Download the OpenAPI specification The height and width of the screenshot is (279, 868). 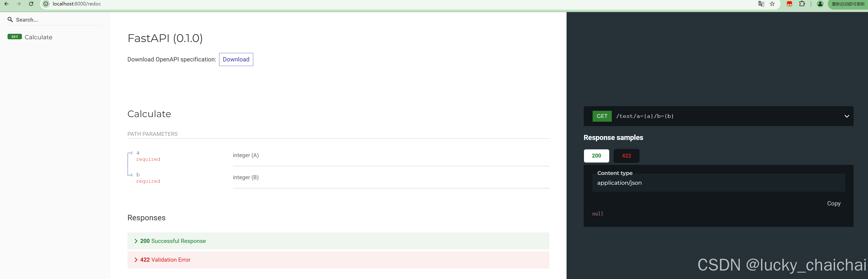tap(236, 59)
